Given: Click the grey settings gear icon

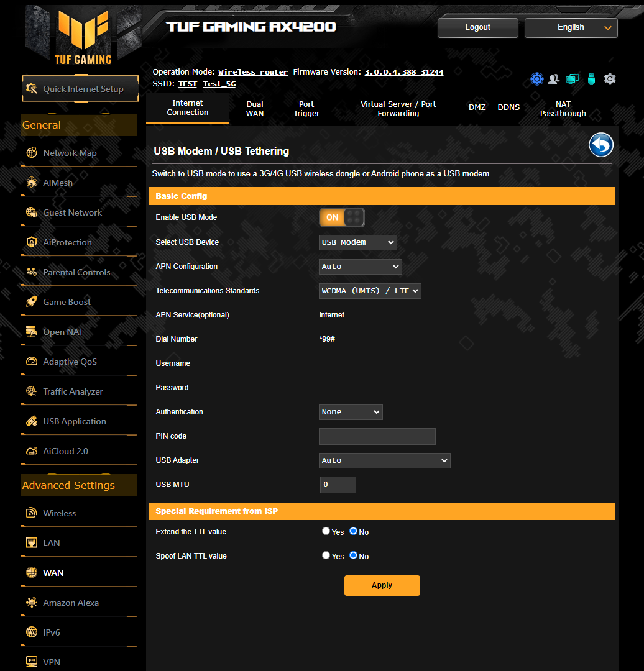Looking at the screenshot, I should click(610, 79).
